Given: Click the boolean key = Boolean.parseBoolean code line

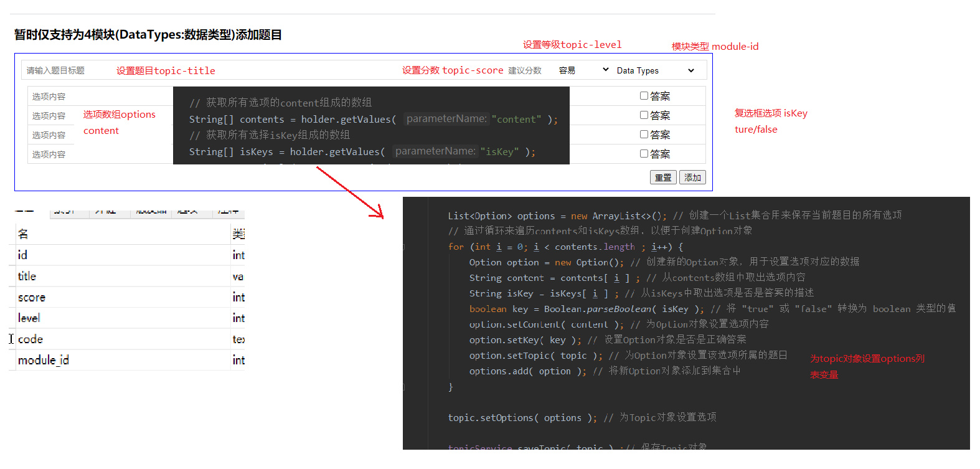Looking at the screenshot, I should pos(712,308).
